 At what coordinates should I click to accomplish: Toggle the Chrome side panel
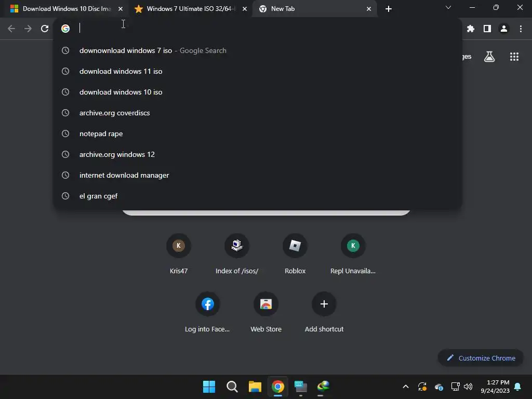[487, 29]
